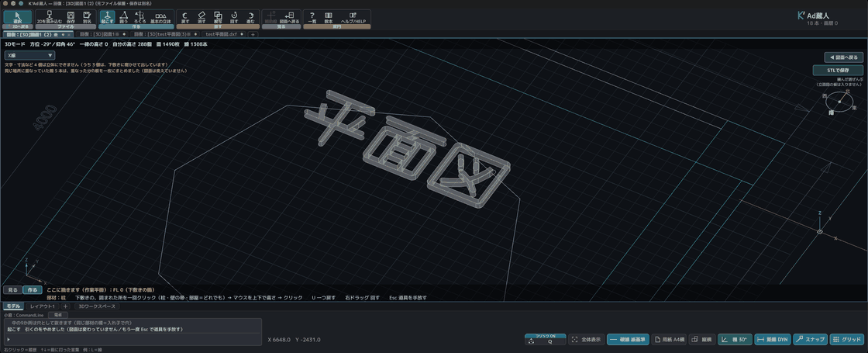Switch to the モデル tab
Image resolution: width=868 pixels, height=353 pixels.
(x=13, y=306)
